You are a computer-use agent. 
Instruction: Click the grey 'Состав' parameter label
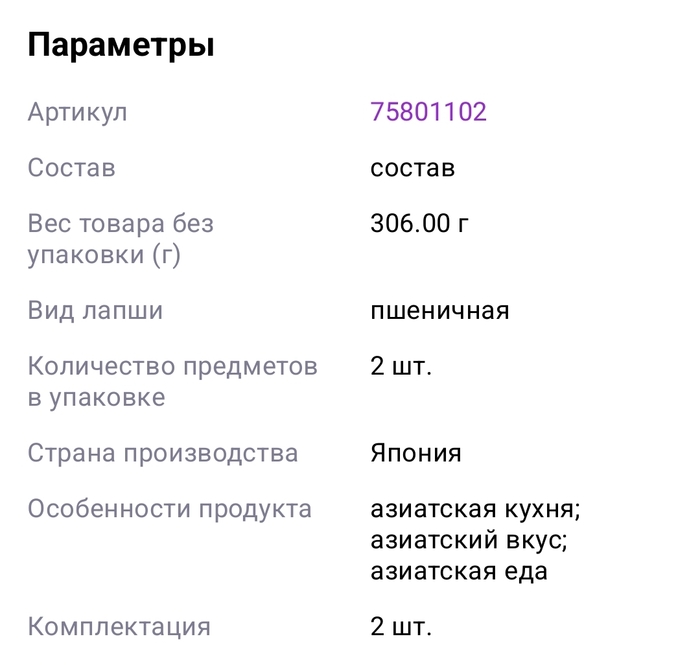coord(71,168)
